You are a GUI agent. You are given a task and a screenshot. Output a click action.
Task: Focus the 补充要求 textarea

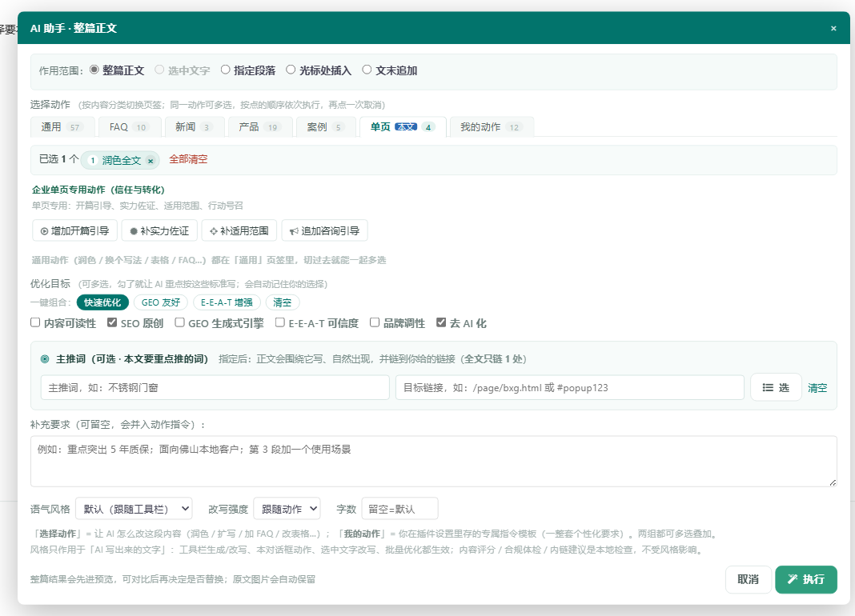433,461
